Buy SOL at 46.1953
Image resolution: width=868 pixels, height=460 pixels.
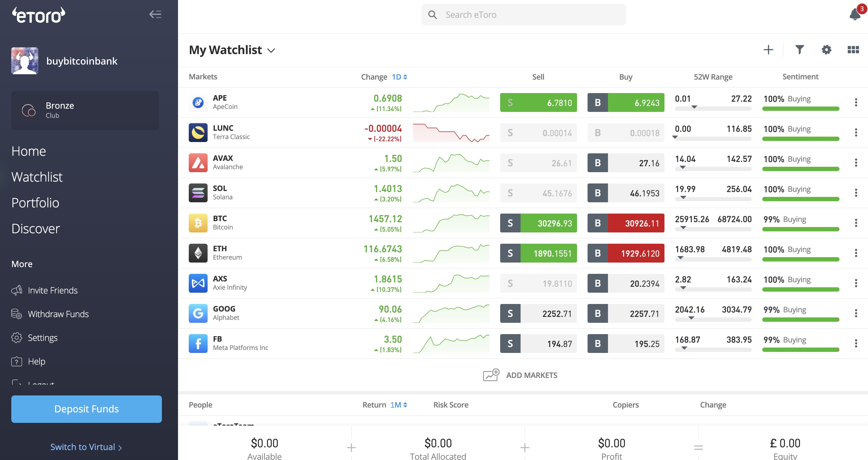coord(626,193)
